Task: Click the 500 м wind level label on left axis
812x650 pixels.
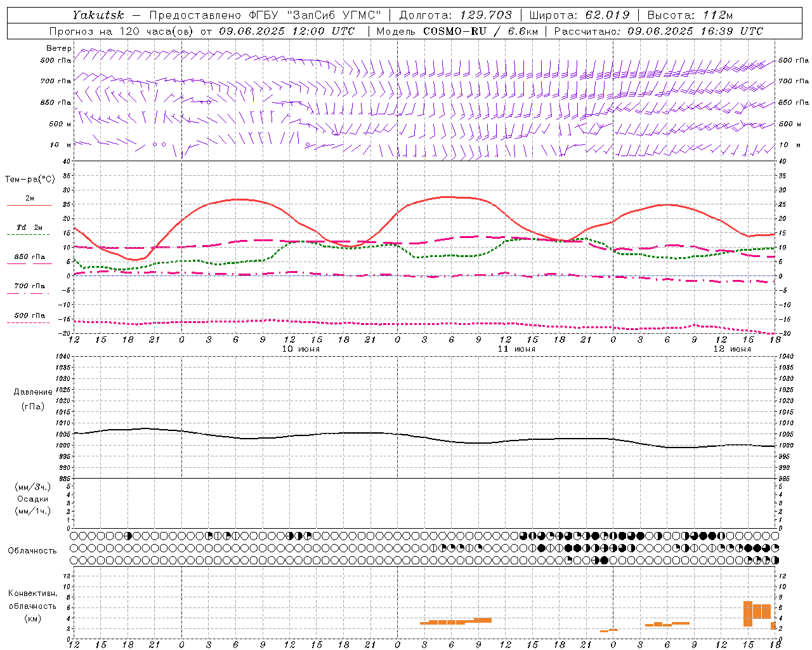Action: click(x=60, y=124)
